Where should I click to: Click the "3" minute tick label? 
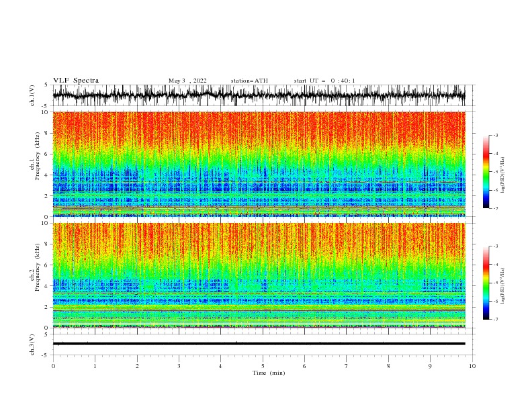click(x=179, y=366)
